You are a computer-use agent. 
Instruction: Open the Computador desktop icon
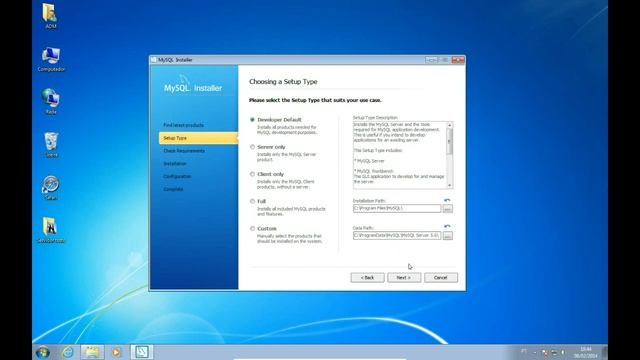tap(51, 59)
